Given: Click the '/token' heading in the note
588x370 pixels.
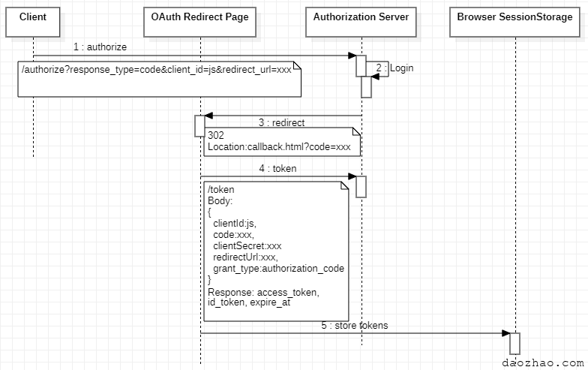Looking at the screenshot, I should click(220, 189).
